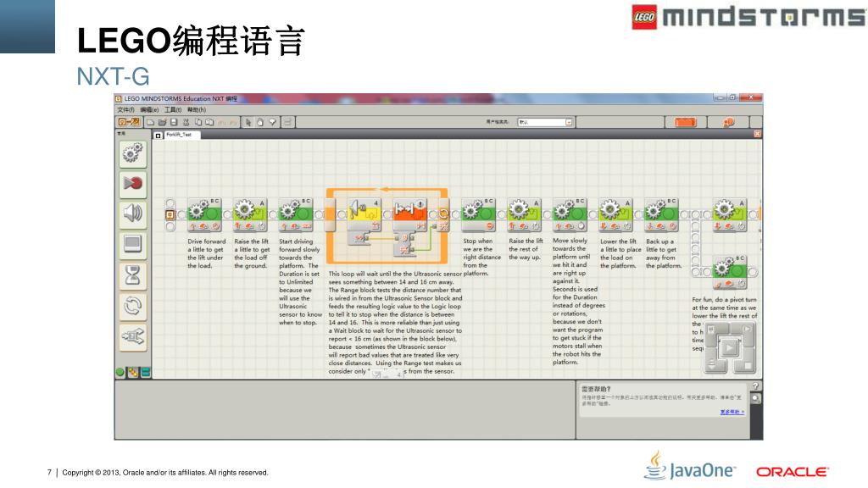Switch to the Complete palette tab
Screen dimensions: 868x488
click(x=133, y=373)
